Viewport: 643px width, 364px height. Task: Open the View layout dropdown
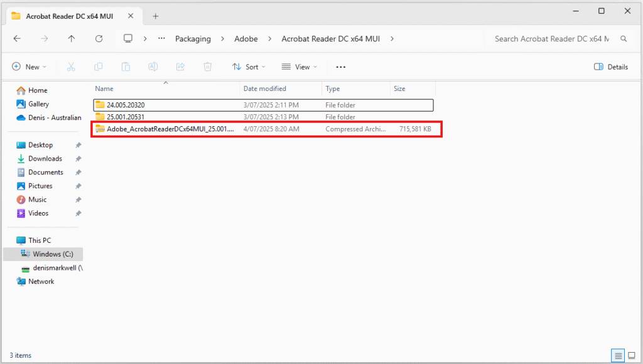(299, 67)
